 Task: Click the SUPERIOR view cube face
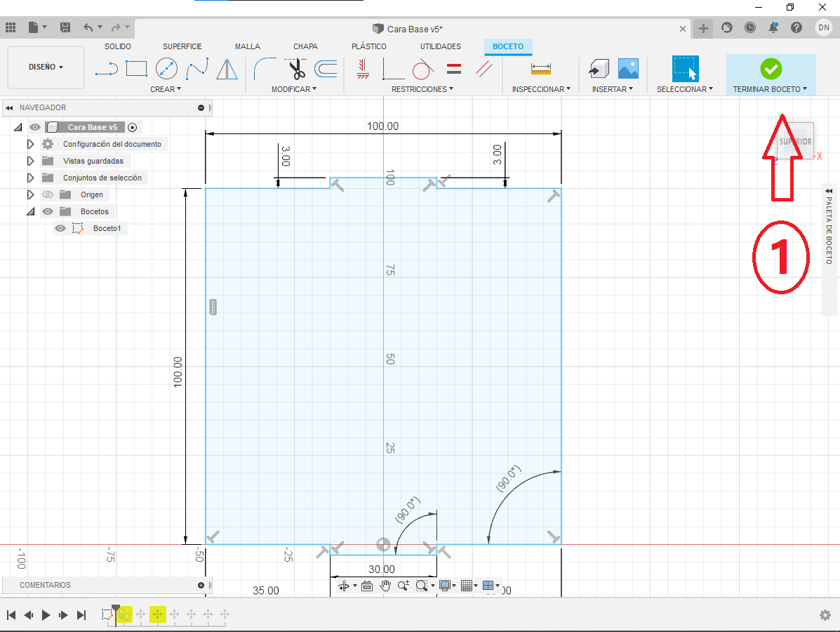[796, 141]
